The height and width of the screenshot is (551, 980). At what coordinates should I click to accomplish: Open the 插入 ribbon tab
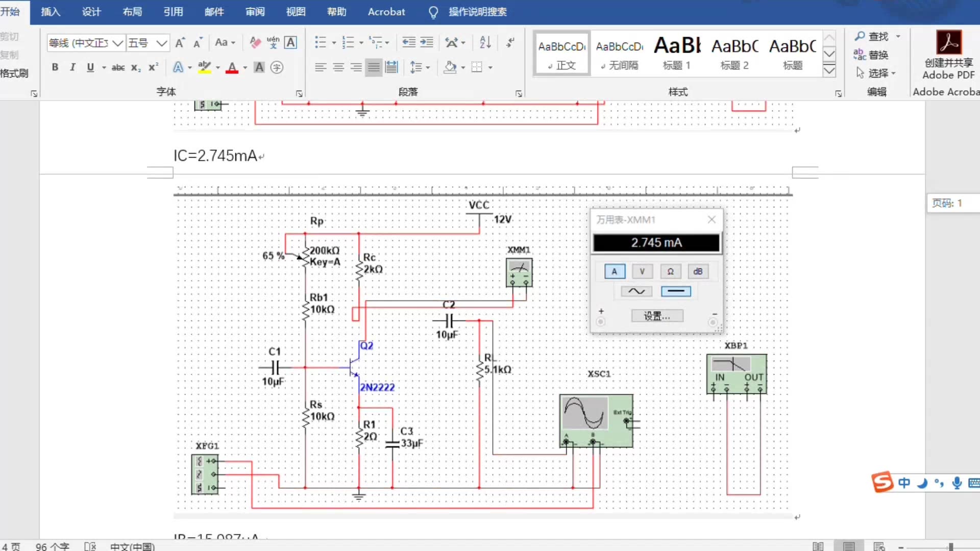click(x=51, y=12)
